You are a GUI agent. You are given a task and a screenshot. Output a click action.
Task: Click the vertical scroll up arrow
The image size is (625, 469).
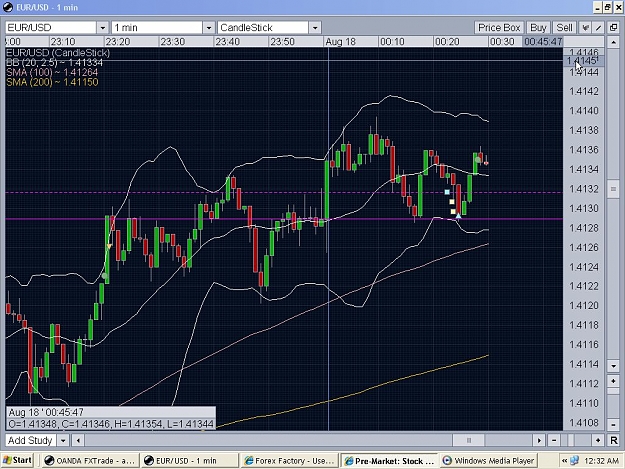pyautogui.click(x=613, y=42)
